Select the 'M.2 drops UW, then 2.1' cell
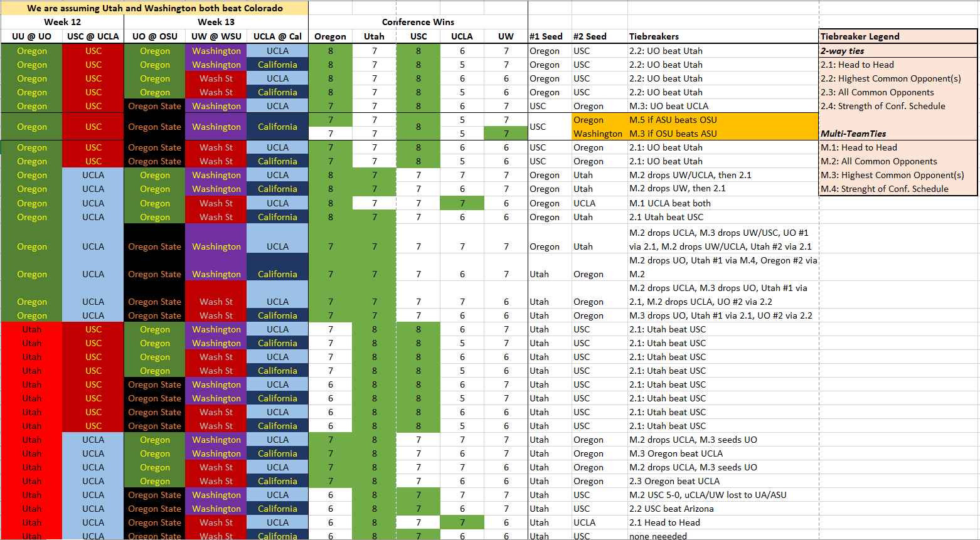This screenshot has width=980, height=540. coord(723,189)
